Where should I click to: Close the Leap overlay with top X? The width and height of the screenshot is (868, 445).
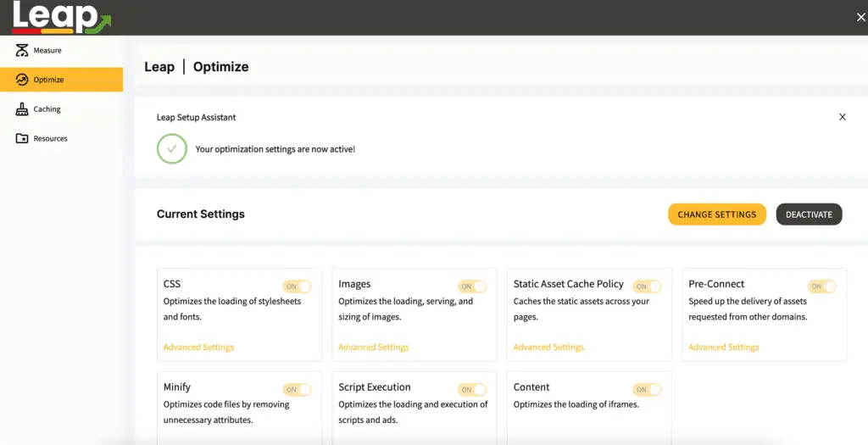(x=861, y=18)
